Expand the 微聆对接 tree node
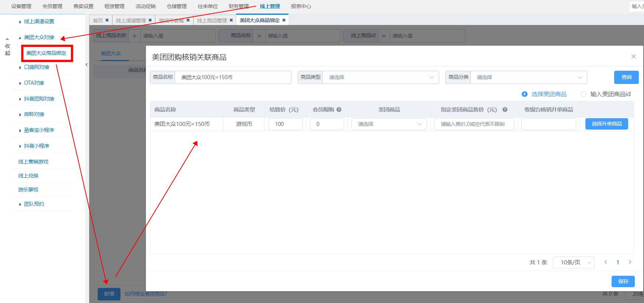 point(20,114)
